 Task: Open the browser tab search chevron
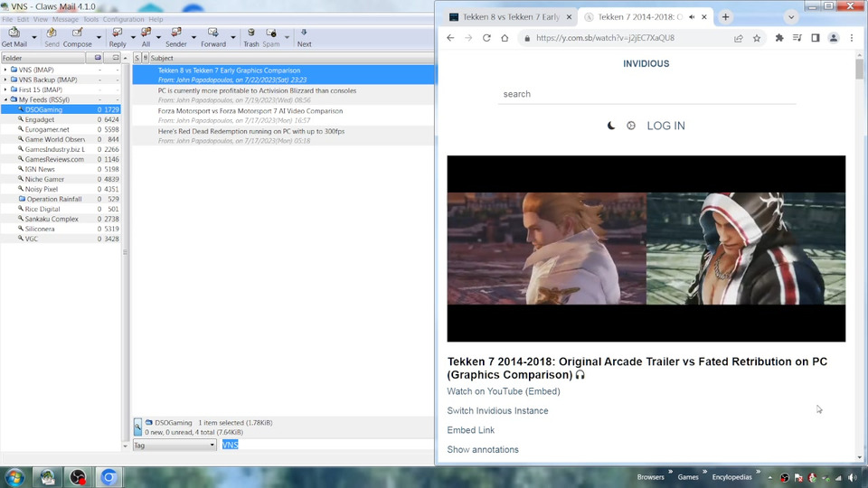coord(791,17)
